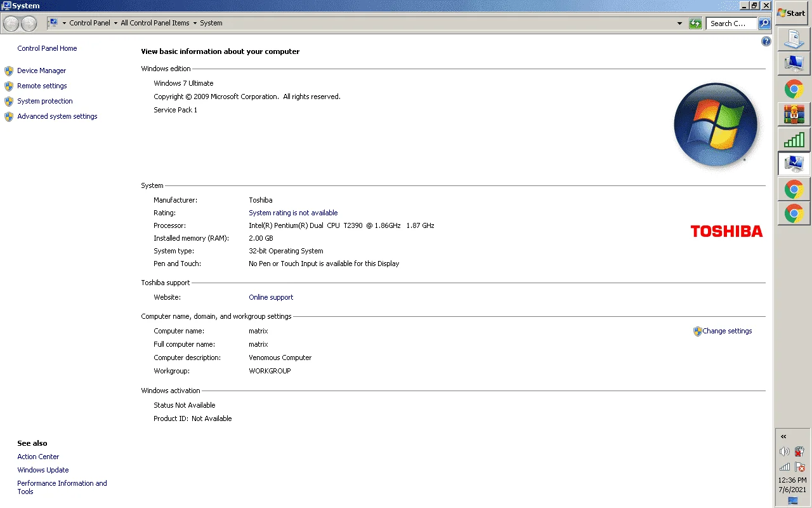Go back using the Back arrow button
Image resolution: width=812 pixels, height=508 pixels.
11,23
